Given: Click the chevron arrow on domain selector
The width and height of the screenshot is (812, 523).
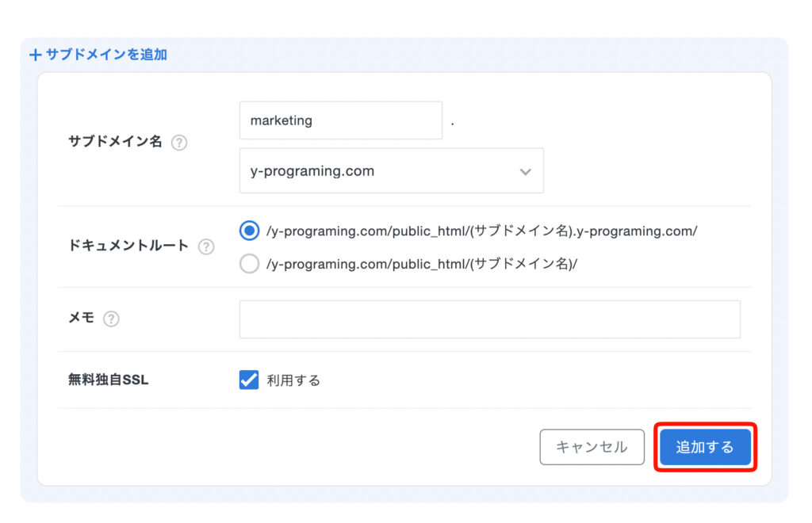Looking at the screenshot, I should pyautogui.click(x=525, y=172).
